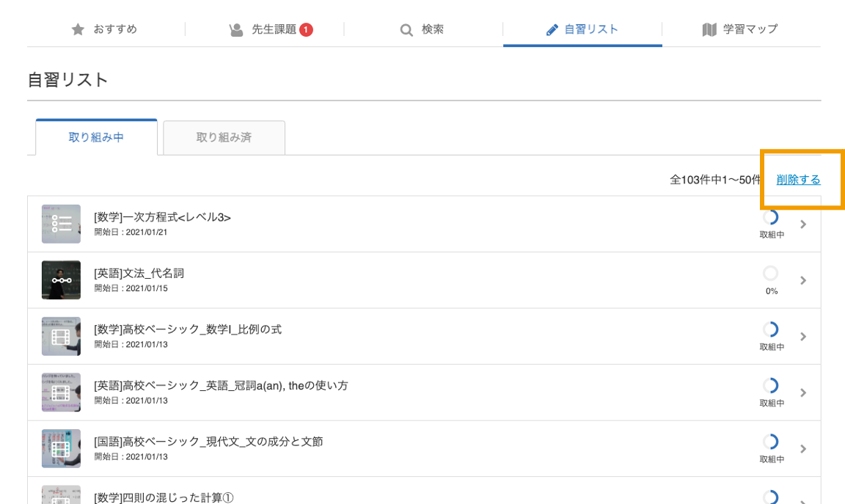This screenshot has width=845, height=504.
Task: Open [数学]四則の混じった計算① title
Action: [x=164, y=497]
